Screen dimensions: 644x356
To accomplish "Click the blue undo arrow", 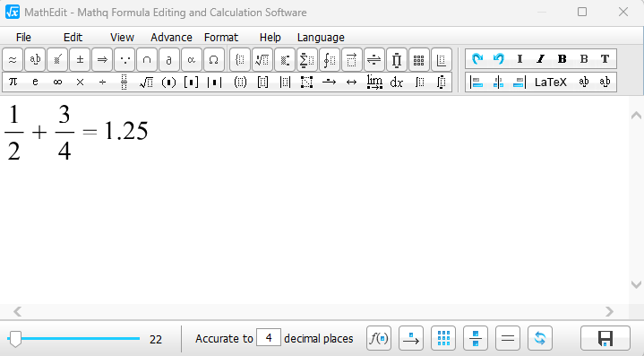I will pyautogui.click(x=499, y=59).
